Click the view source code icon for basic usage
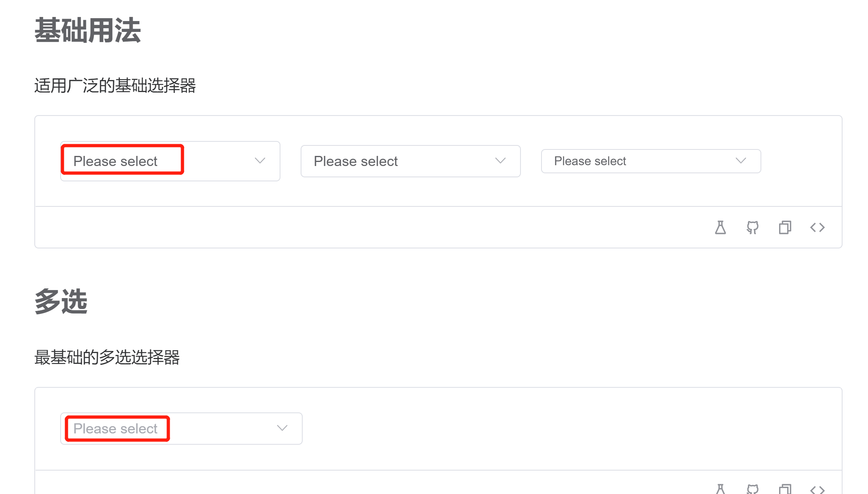The width and height of the screenshot is (868, 494). (x=817, y=227)
